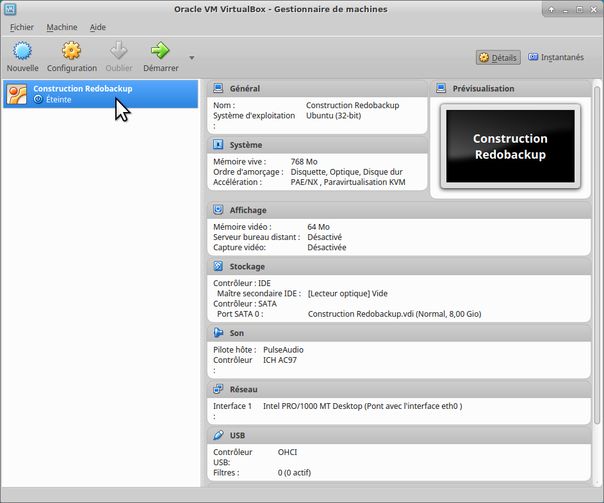Click '[Lecteur optique] Vide' storage entry
Screen dimensions: 604x503
point(347,293)
